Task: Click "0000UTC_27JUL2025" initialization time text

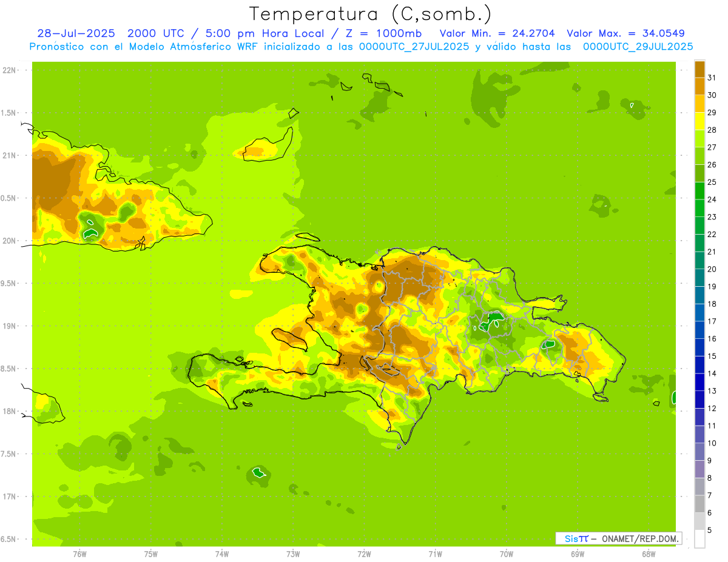Action: [x=414, y=47]
